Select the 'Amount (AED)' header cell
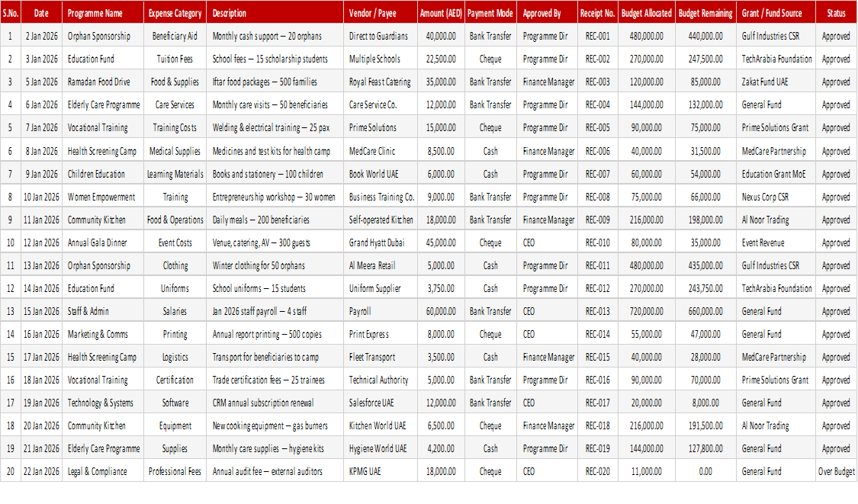The height and width of the screenshot is (504, 858). 441,13
